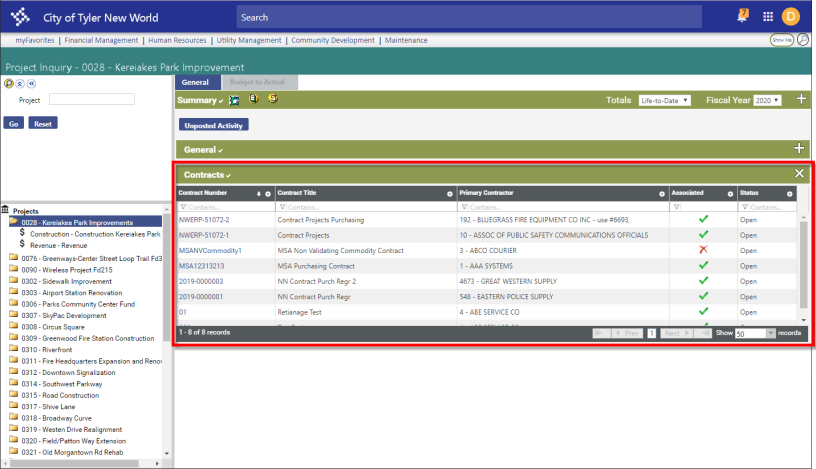The height and width of the screenshot is (469, 816).
Task: Click the magnifier icon beside Show Me
Action: (803, 40)
